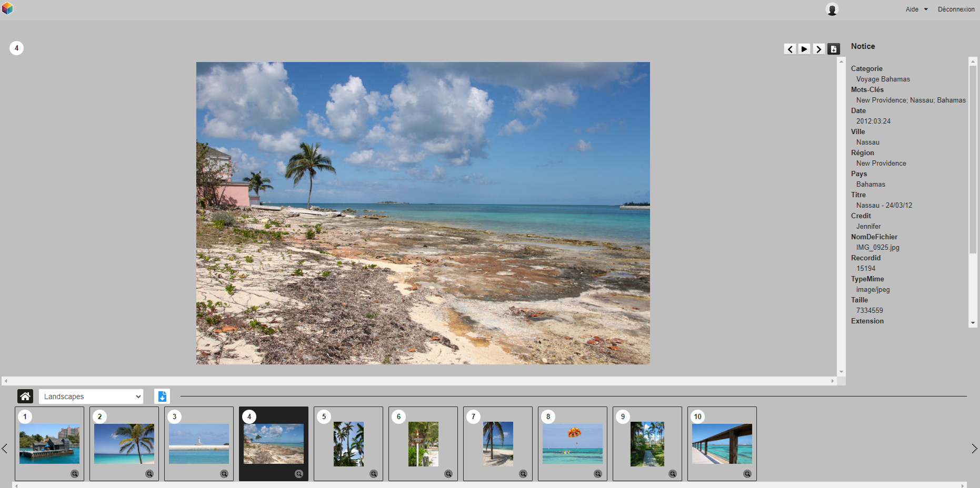
Task: Download current image using document icon
Action: (834, 49)
